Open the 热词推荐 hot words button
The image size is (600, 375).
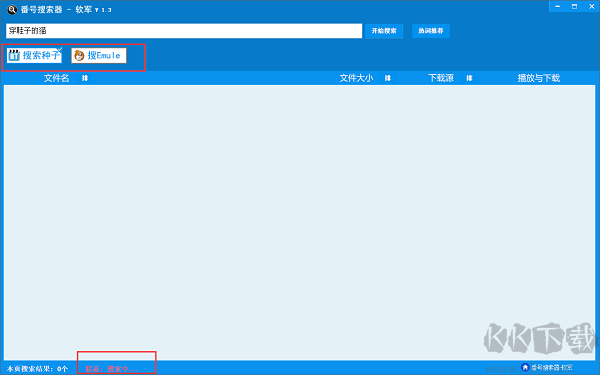click(430, 31)
